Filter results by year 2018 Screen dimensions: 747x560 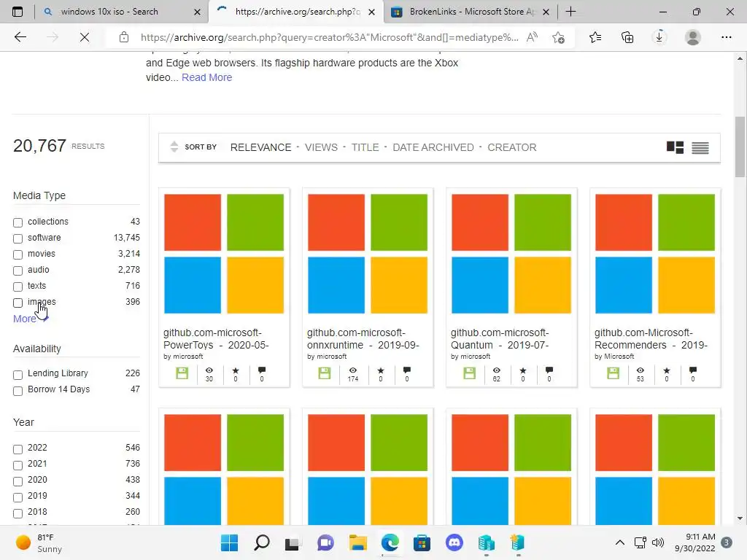(x=18, y=514)
